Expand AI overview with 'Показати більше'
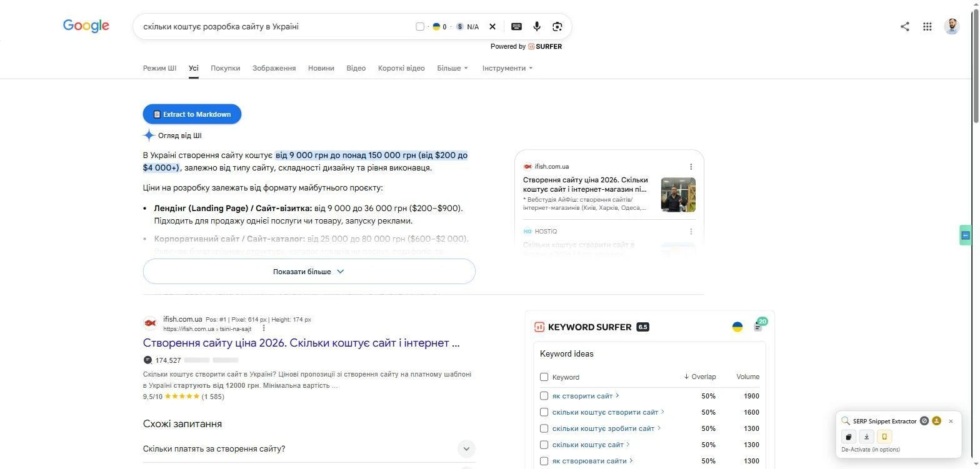Screen dimensions: 980x469 (x=309, y=272)
